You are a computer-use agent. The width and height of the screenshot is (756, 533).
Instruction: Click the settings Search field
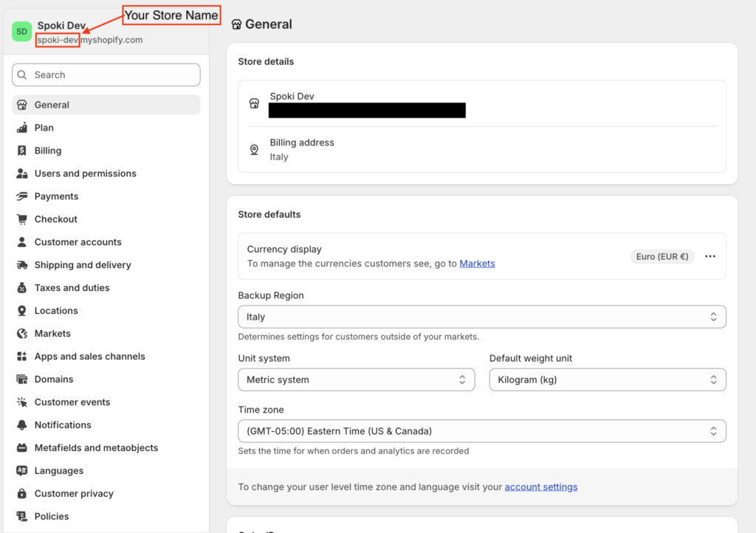[x=106, y=75]
